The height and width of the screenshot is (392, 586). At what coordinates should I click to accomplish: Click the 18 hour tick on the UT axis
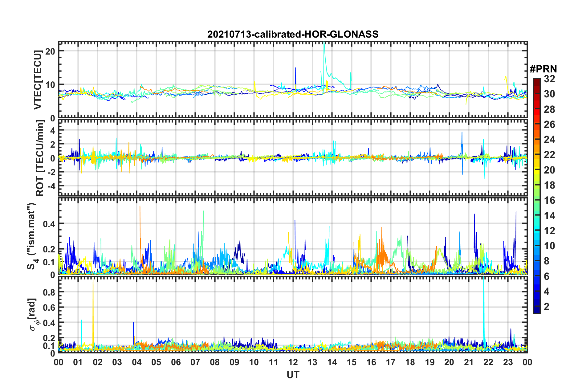coord(410,362)
